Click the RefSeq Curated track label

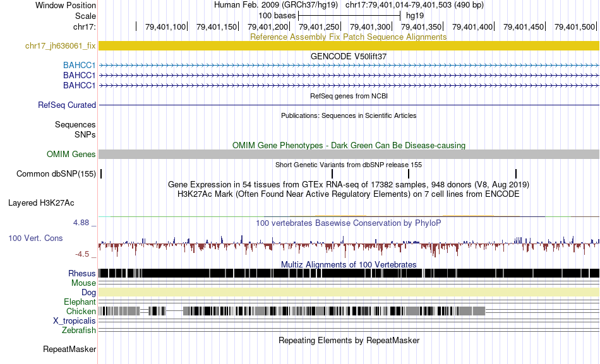coord(66,105)
